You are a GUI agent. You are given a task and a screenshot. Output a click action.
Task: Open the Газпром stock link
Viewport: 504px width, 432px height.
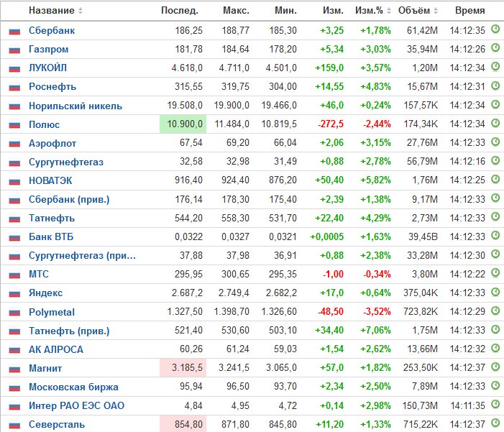(49, 49)
